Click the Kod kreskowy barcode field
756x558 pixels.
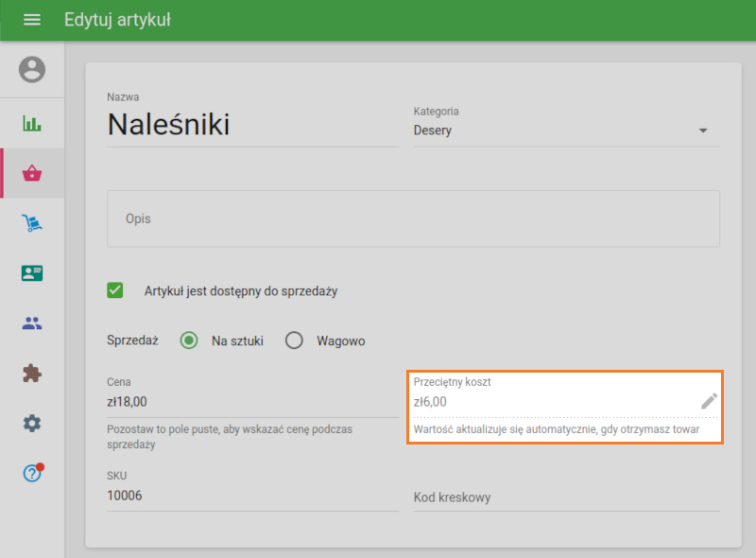tap(566, 497)
